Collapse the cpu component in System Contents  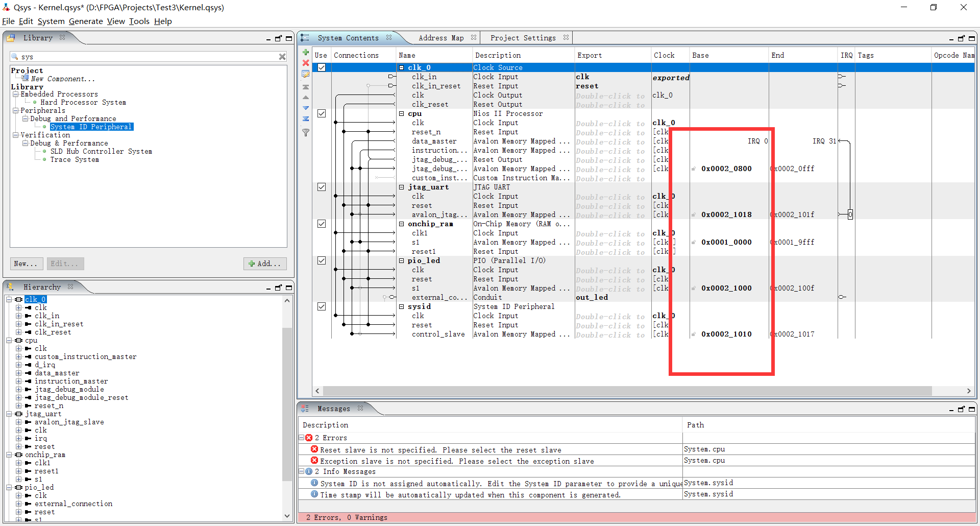(402, 113)
